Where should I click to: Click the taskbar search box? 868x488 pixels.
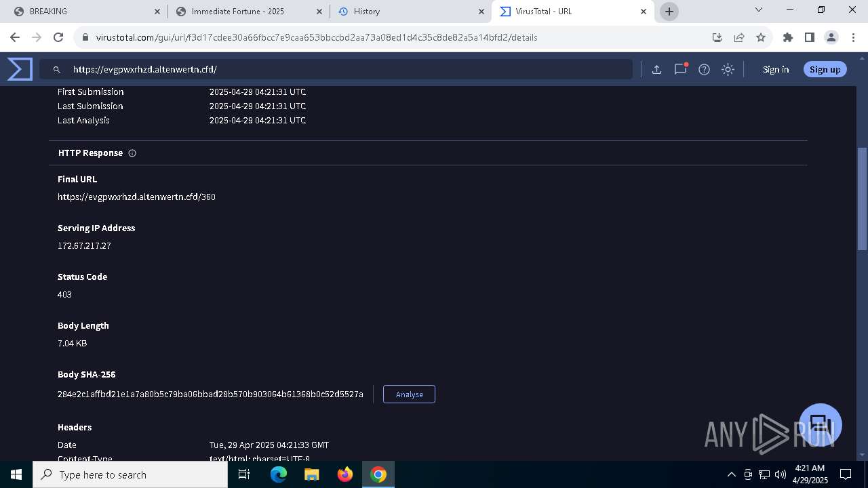130,474
